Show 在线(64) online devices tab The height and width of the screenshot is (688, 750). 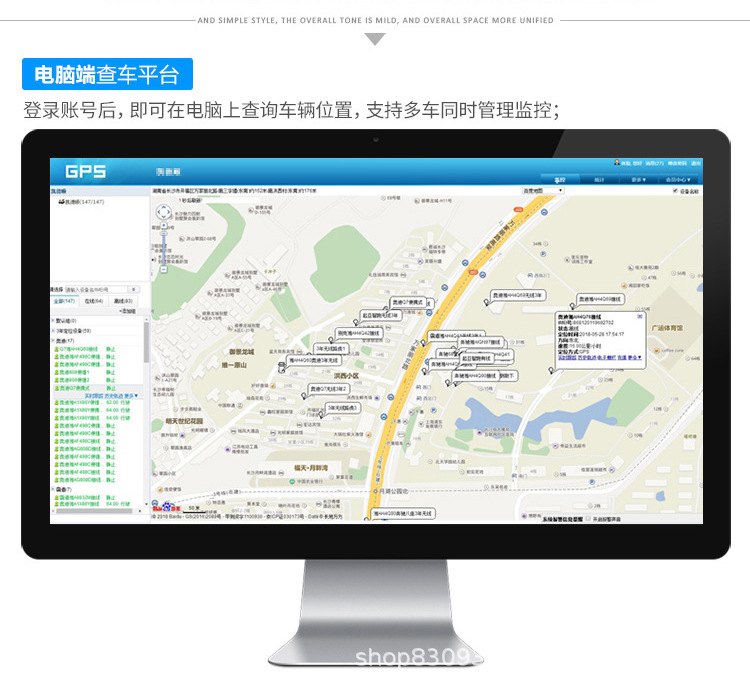point(94,301)
